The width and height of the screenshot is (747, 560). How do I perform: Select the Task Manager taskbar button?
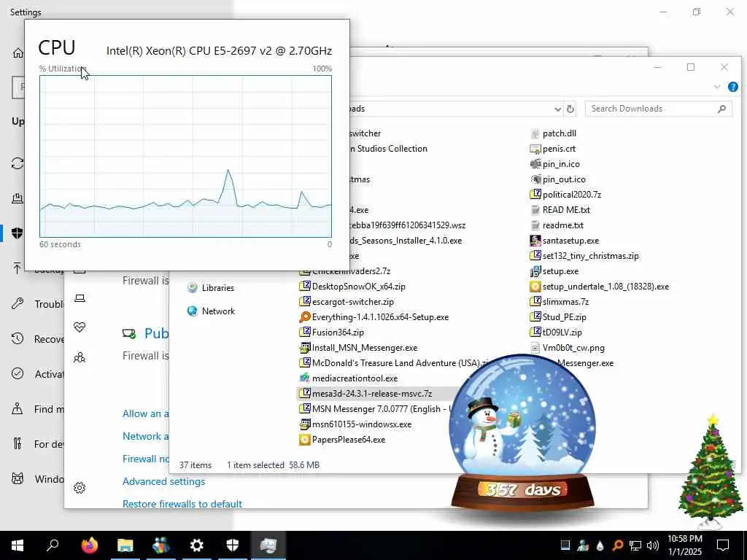click(x=268, y=545)
